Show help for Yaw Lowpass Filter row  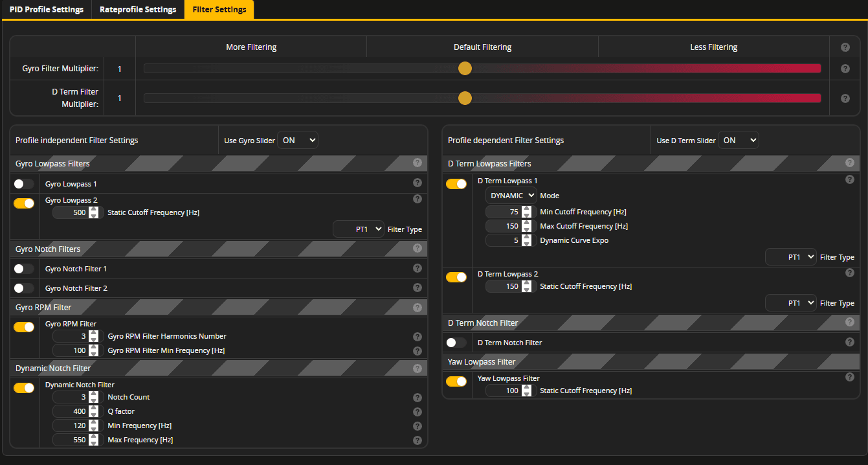pyautogui.click(x=849, y=377)
